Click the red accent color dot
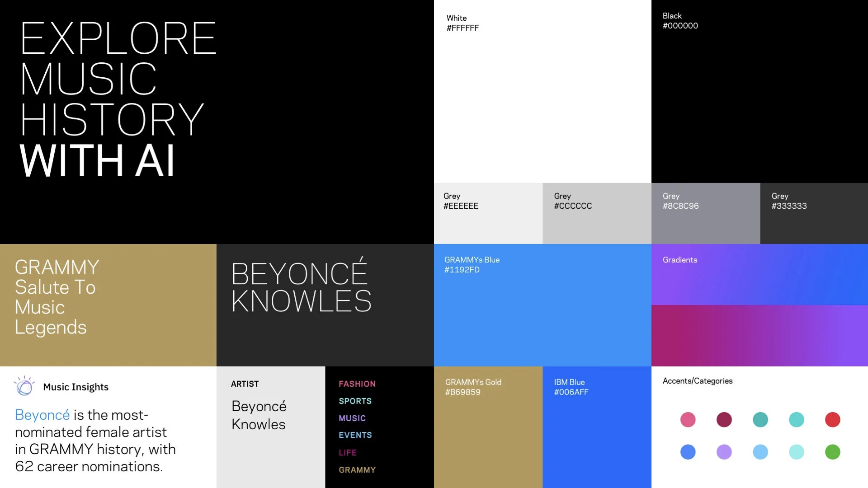 pos(832,419)
